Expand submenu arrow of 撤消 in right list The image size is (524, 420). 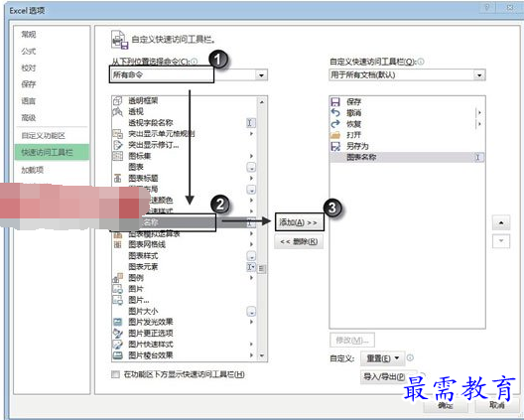pos(479,113)
